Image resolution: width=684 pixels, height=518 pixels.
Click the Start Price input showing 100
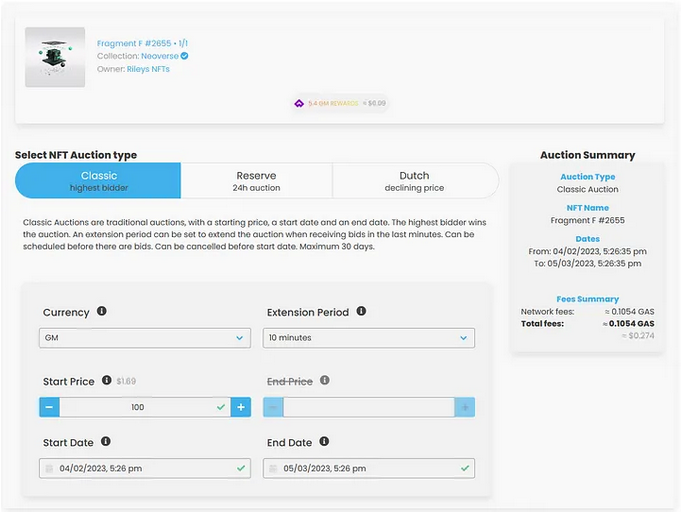click(x=145, y=407)
